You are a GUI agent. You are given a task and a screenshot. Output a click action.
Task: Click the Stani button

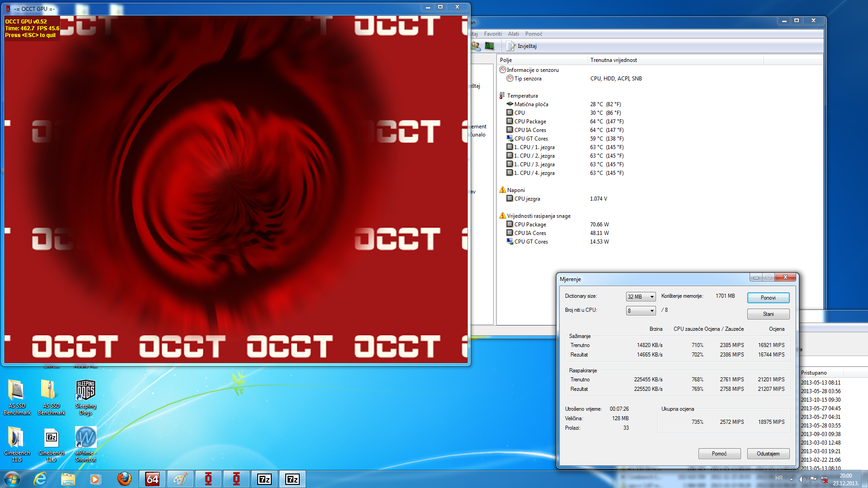coord(768,314)
